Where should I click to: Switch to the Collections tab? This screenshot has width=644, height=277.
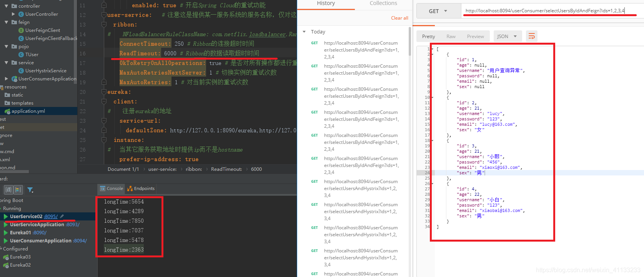(x=383, y=3)
